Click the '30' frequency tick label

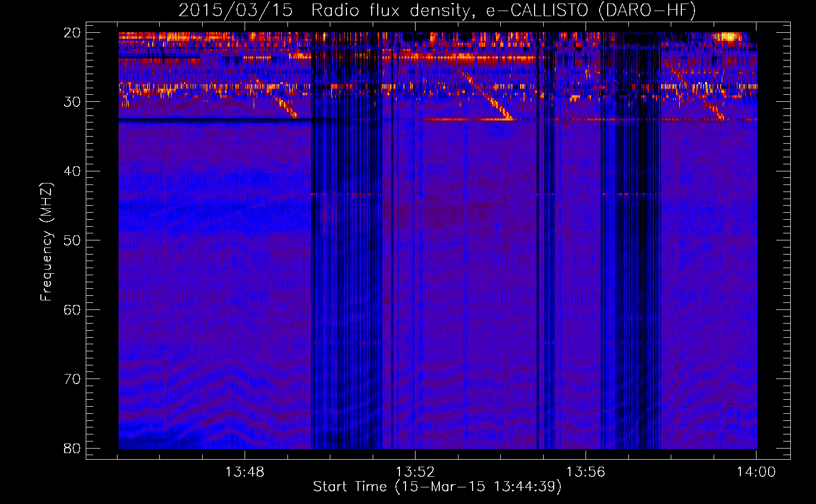73,102
